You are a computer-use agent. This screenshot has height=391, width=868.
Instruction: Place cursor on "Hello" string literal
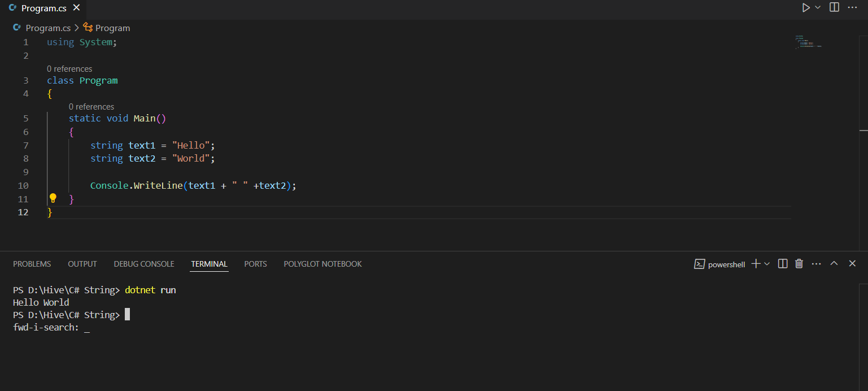(x=191, y=145)
